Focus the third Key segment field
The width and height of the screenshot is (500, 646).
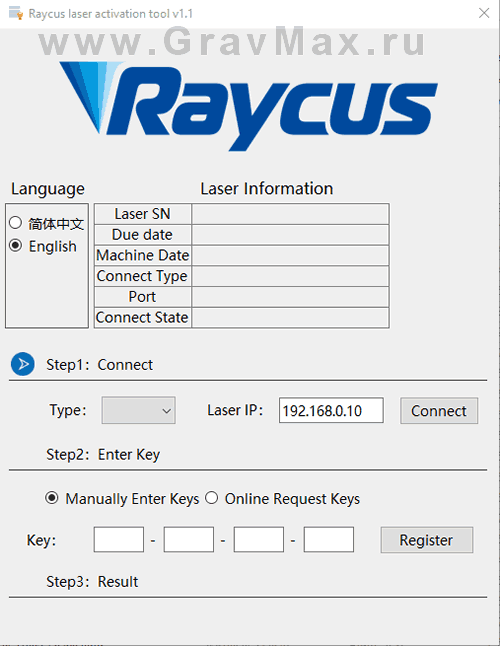click(x=259, y=539)
